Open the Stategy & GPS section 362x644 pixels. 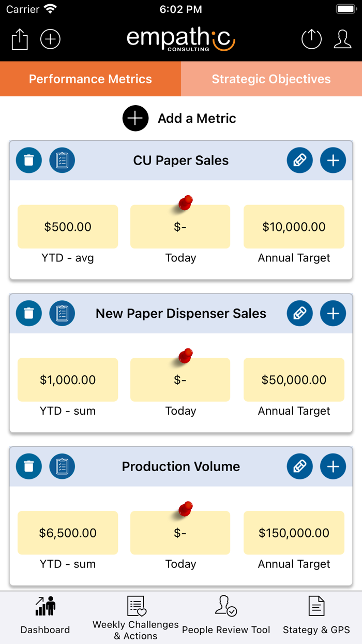coord(316,618)
